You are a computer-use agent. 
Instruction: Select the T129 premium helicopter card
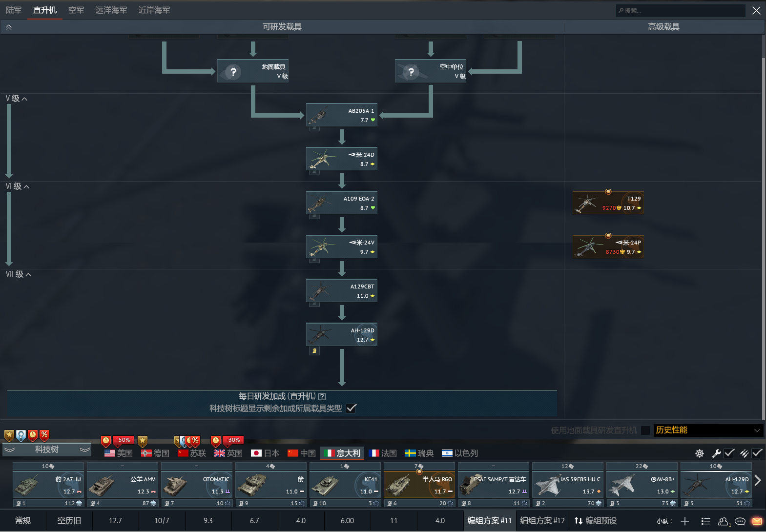point(608,203)
